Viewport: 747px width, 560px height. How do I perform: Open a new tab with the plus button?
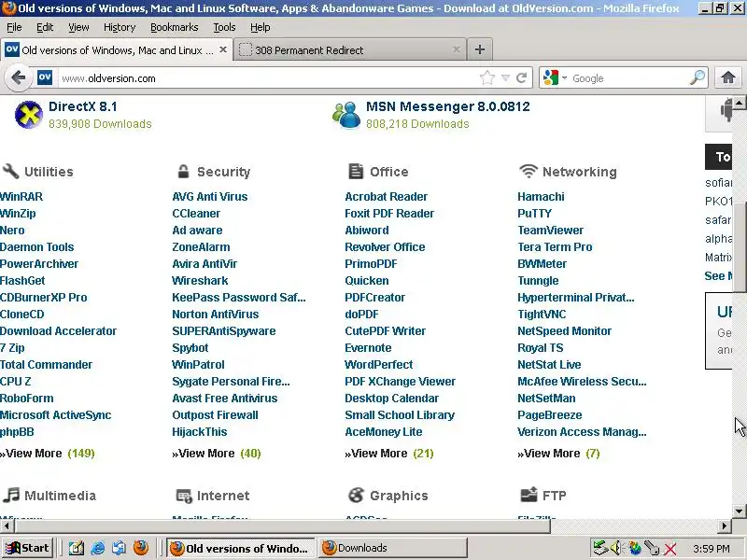click(480, 49)
